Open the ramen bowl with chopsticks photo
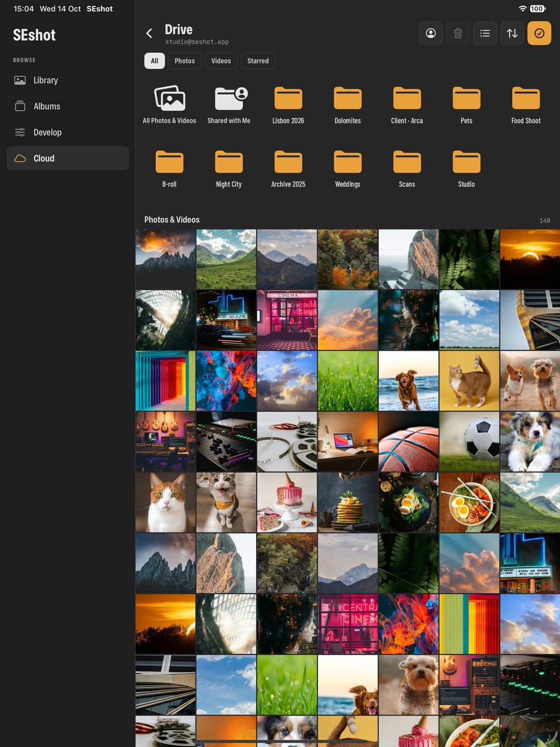The height and width of the screenshot is (747, 560). click(x=469, y=502)
